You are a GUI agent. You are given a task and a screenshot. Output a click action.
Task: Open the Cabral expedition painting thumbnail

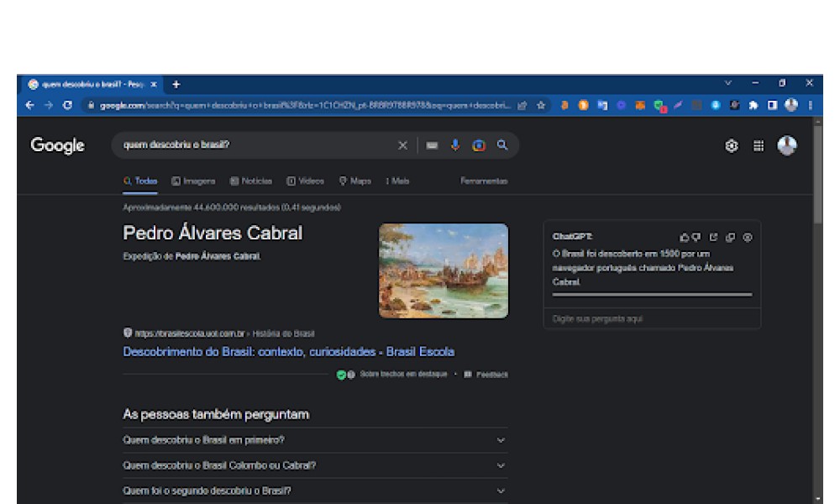point(444,271)
